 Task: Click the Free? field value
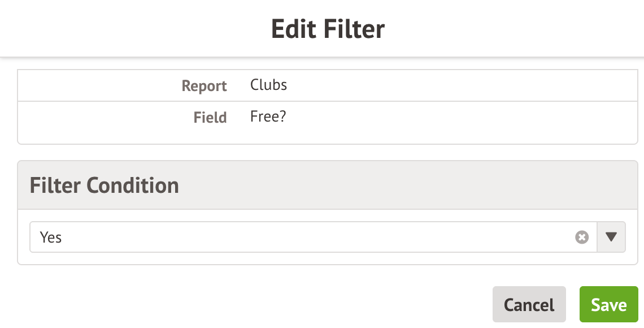269,116
